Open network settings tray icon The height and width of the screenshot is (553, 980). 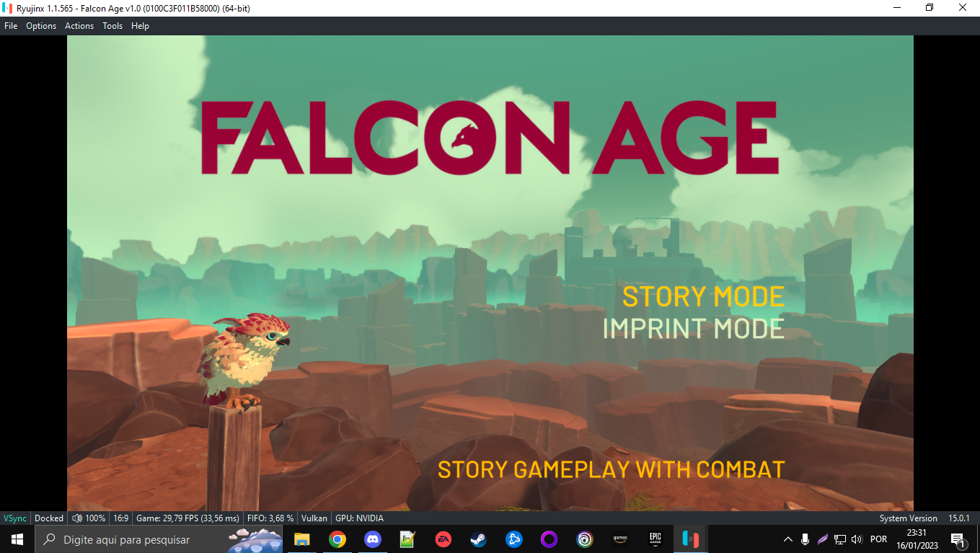[839, 539]
